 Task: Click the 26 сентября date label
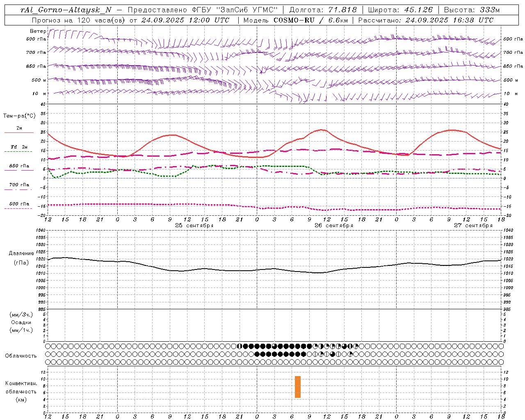(333, 226)
